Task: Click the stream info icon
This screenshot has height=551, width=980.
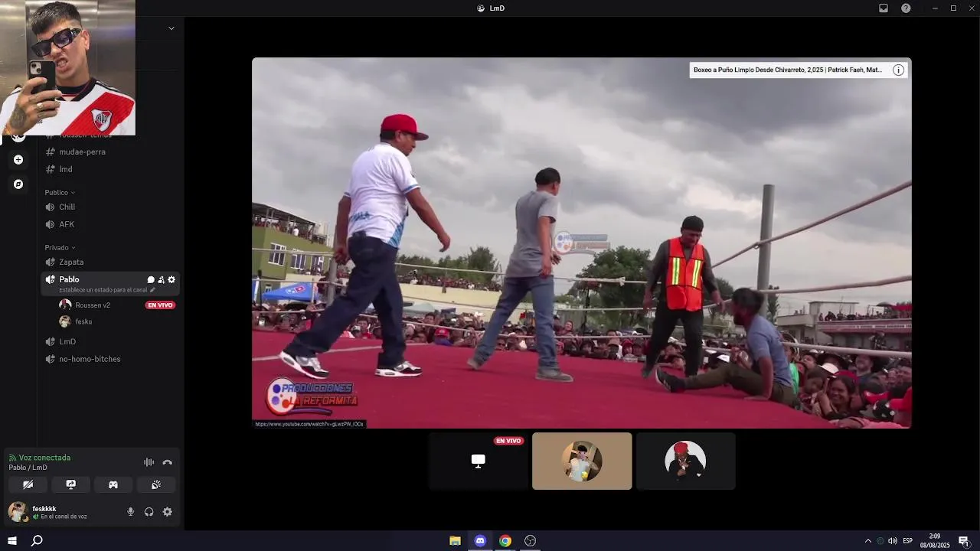Action: [x=899, y=70]
